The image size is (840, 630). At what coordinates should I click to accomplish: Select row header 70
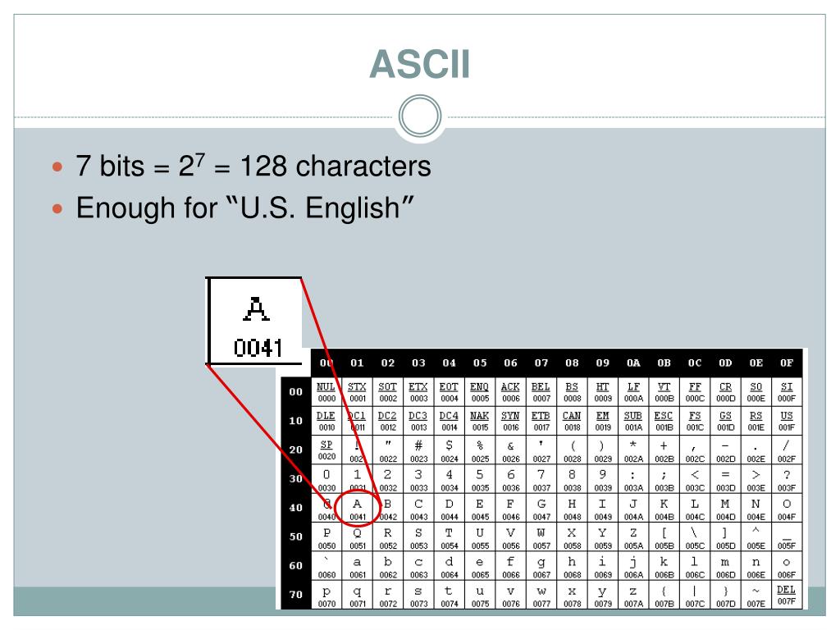point(295,595)
